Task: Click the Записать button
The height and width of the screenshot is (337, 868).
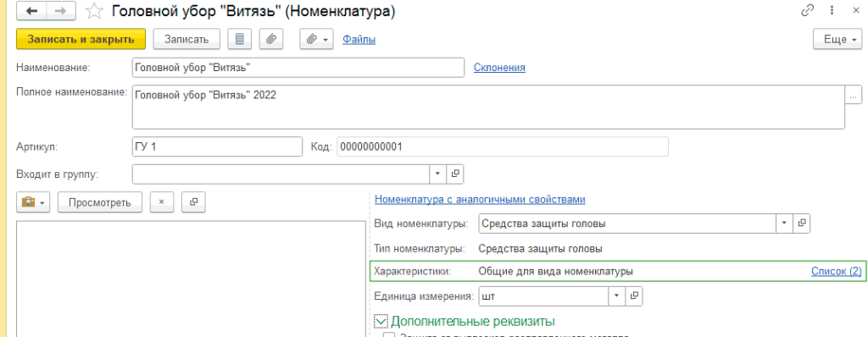Action: (186, 39)
